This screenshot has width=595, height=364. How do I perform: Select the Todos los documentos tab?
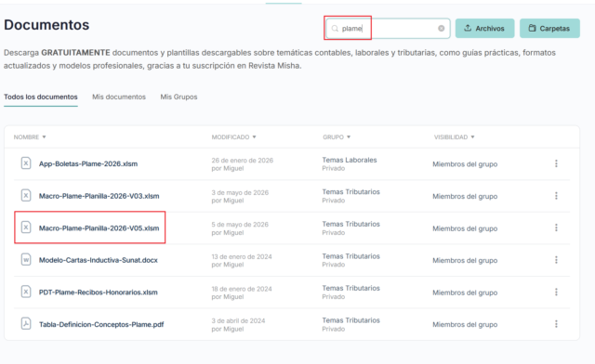click(41, 97)
